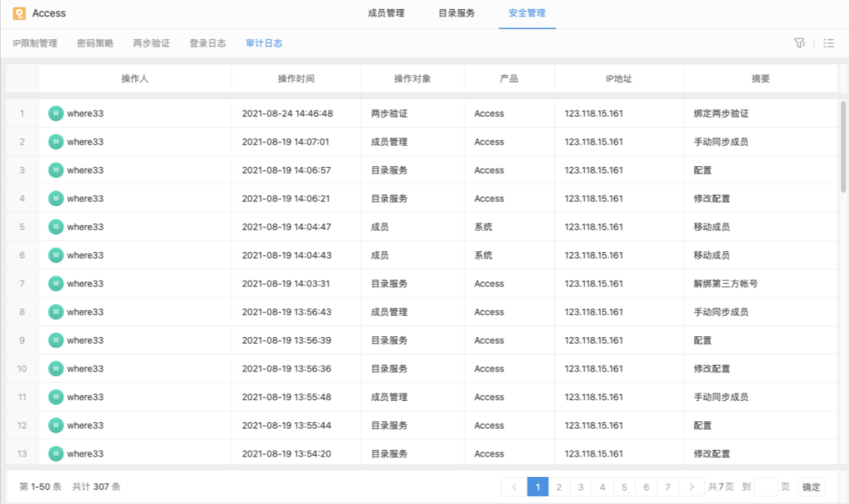Go to page 3 of results

tap(580, 486)
